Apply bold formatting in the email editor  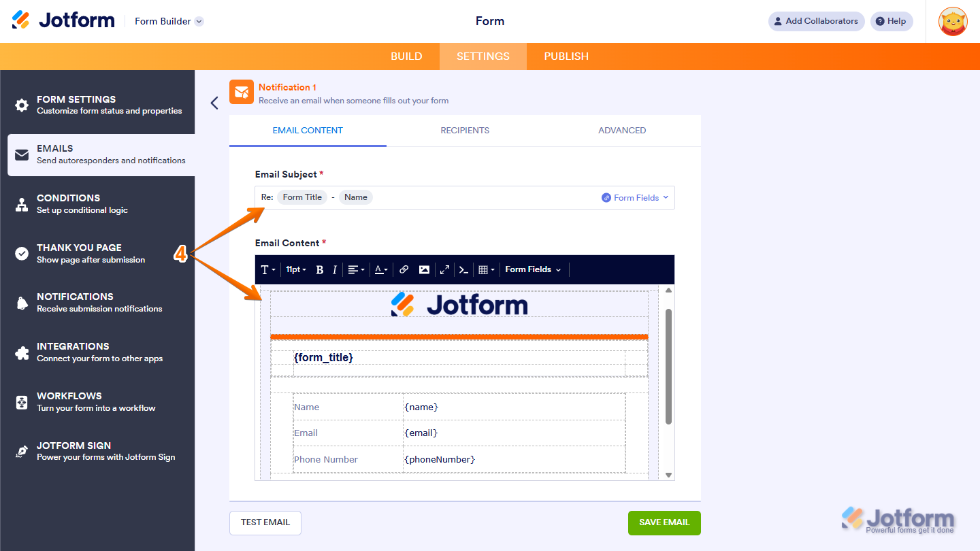point(319,269)
